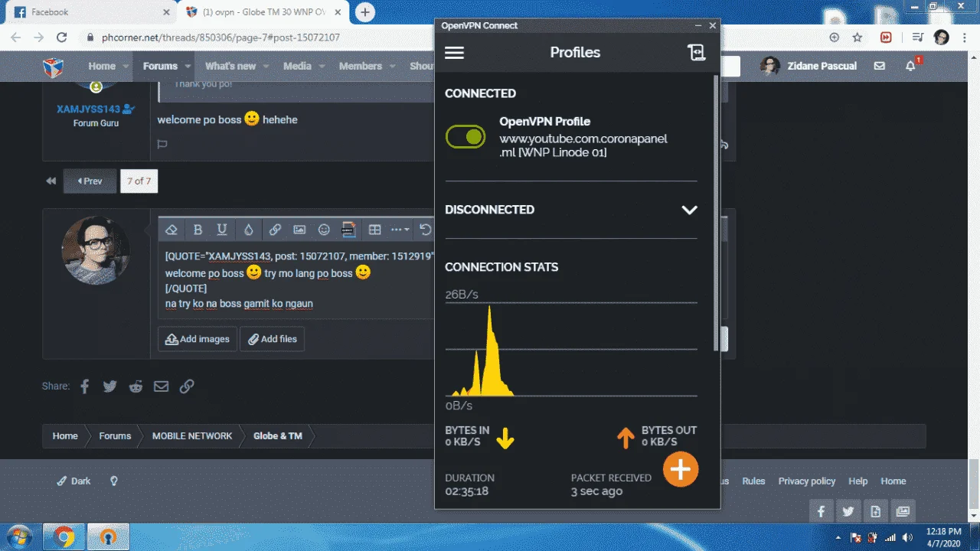Viewport: 980px width, 551px height.
Task: Click the MOBILE NETWORK breadcrumb
Action: pos(192,436)
